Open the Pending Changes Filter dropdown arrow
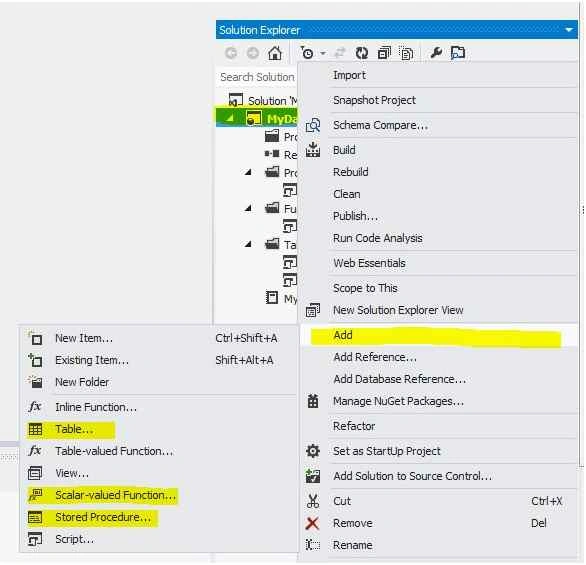The height and width of the screenshot is (565, 586). coord(323,53)
